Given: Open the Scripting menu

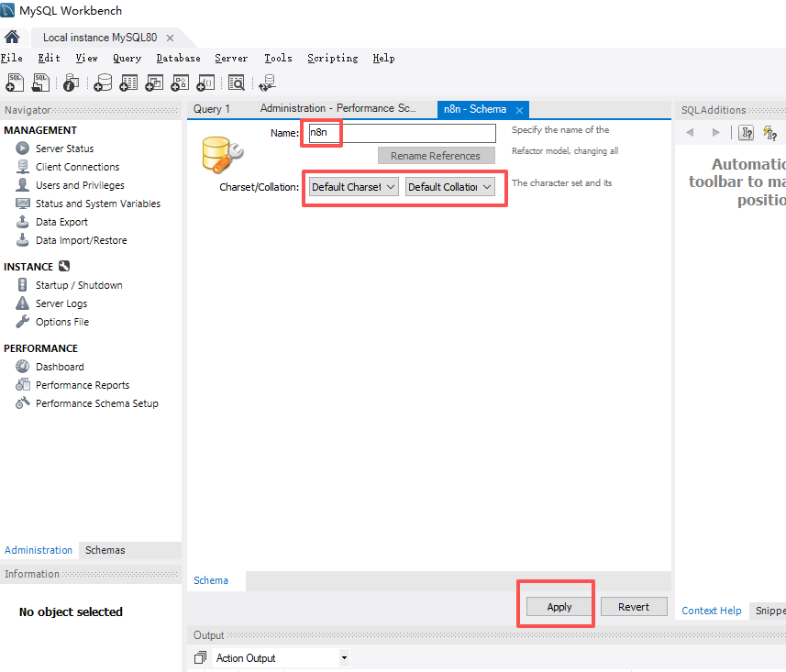Looking at the screenshot, I should (x=333, y=58).
